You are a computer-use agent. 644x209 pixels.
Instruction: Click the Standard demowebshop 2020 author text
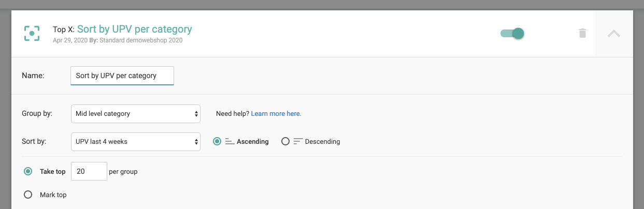[141, 40]
